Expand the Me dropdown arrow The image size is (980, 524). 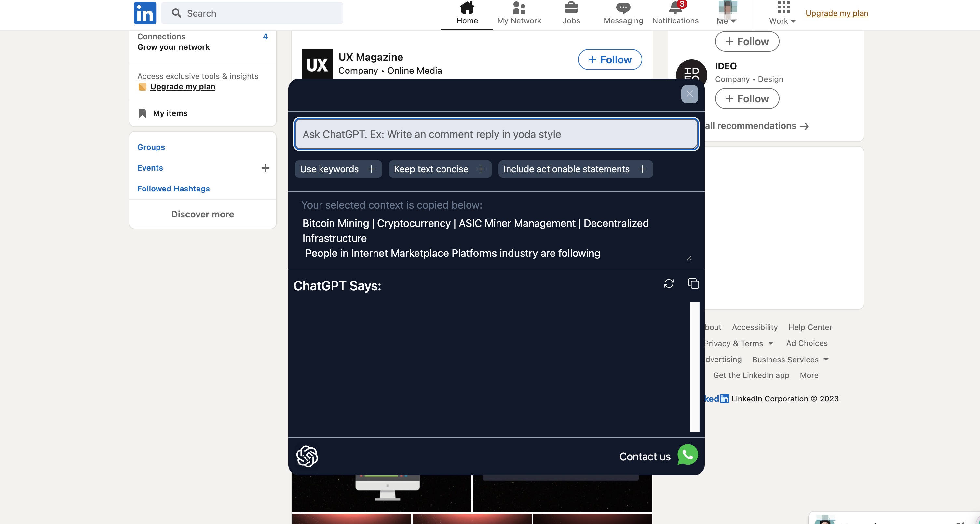click(x=733, y=21)
